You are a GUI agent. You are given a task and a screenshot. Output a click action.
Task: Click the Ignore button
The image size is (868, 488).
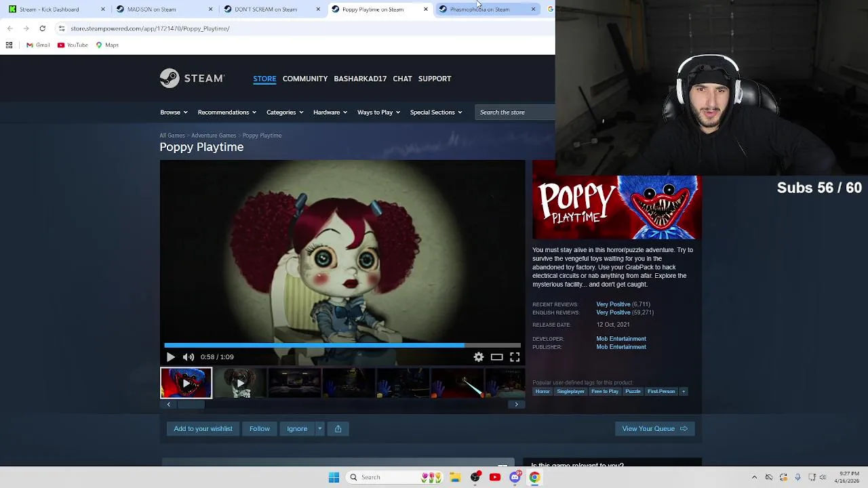click(297, 428)
